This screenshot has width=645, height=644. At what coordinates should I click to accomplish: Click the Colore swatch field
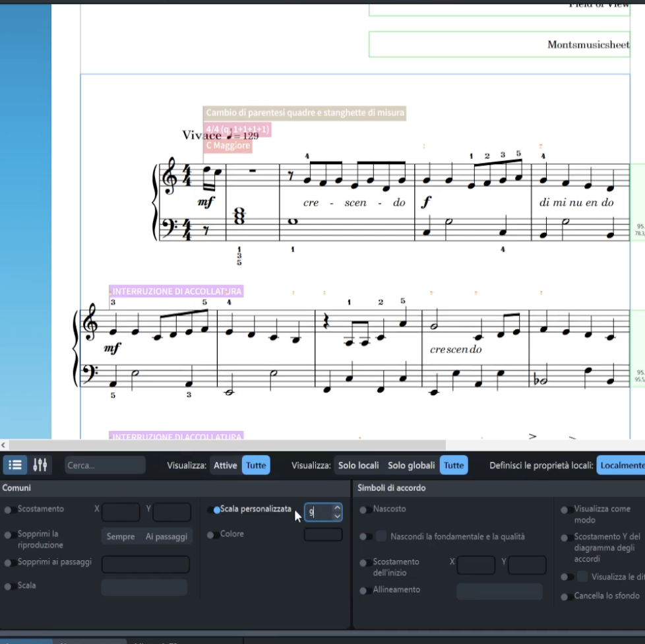tap(322, 535)
